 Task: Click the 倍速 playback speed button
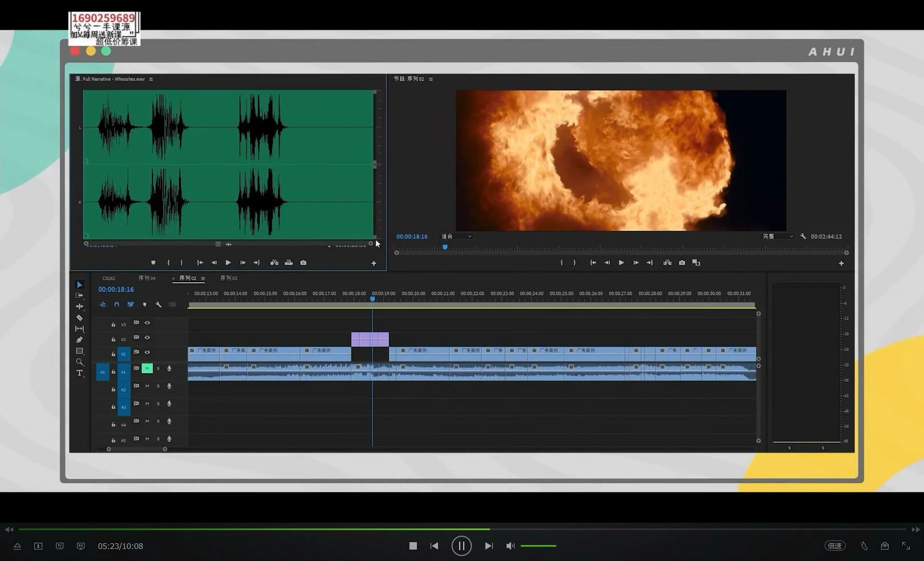tap(834, 546)
